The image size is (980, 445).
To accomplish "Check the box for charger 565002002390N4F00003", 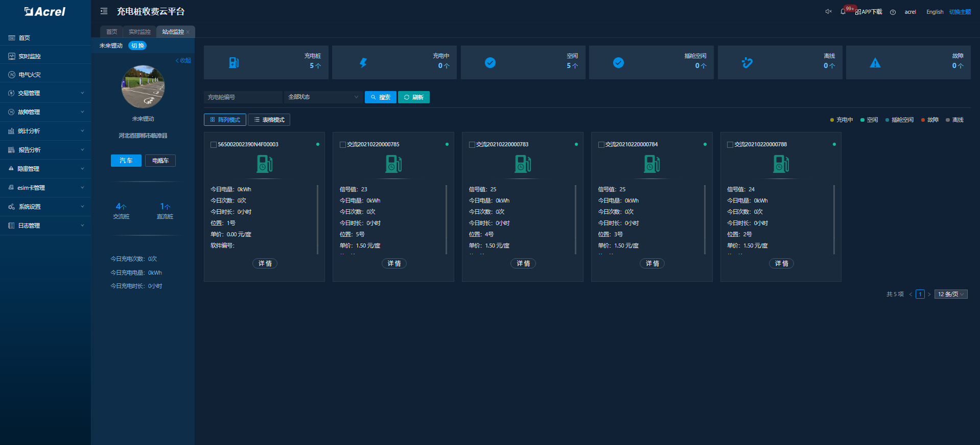I will pos(214,145).
